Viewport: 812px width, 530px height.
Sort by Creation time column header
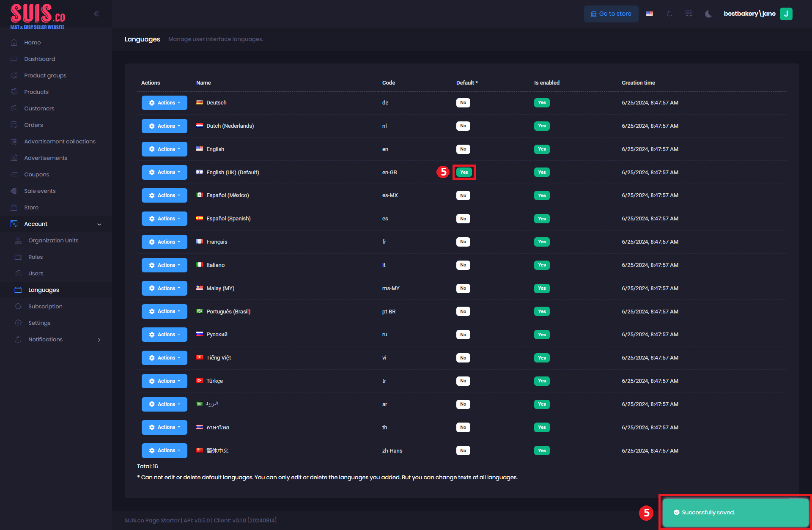(x=638, y=82)
